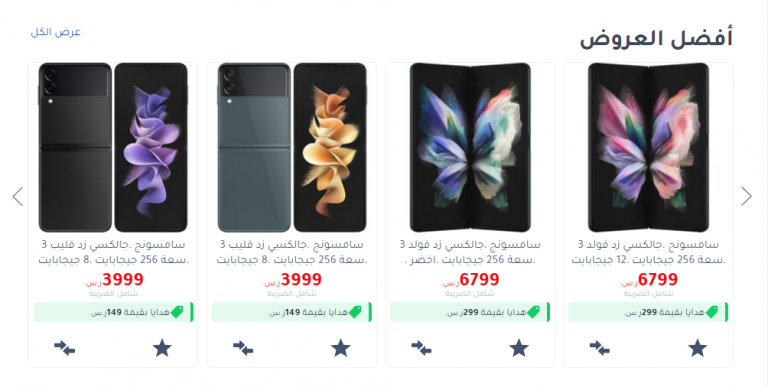Go to previous carousel slide with left chevron
This screenshot has height=387, width=768.
18,196
